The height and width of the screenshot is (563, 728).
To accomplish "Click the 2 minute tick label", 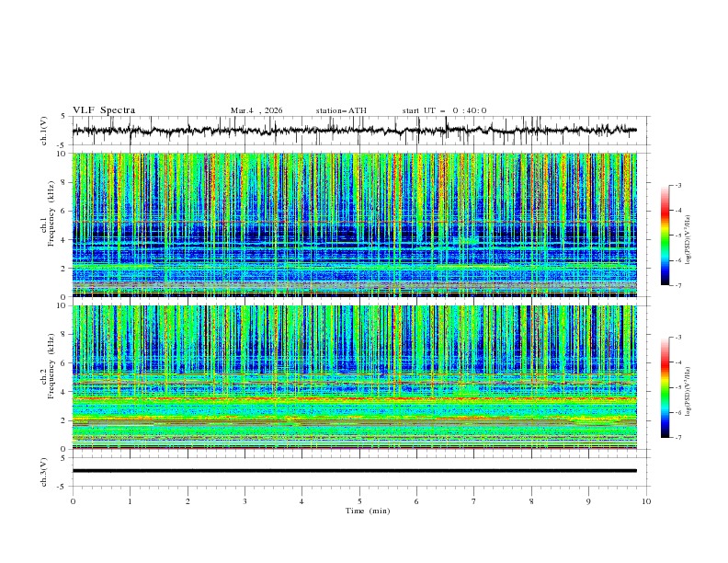I will [188, 501].
